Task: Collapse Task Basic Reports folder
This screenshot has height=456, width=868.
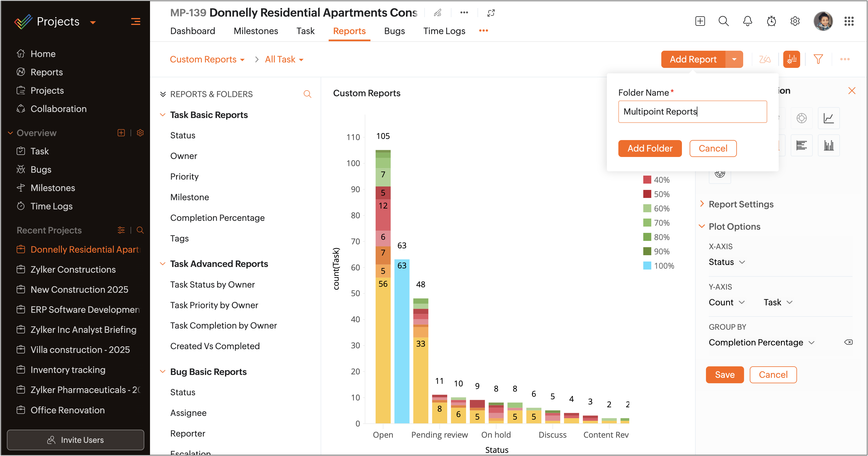Action: [x=163, y=115]
